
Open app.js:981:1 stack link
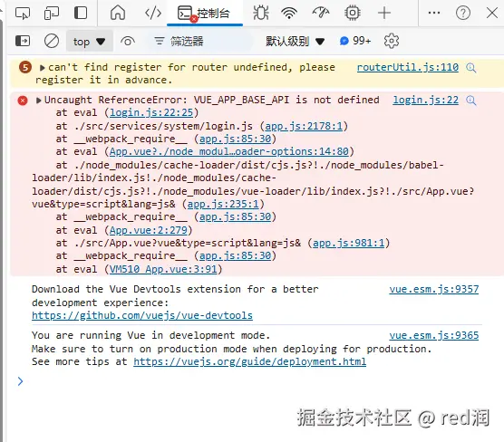click(349, 243)
